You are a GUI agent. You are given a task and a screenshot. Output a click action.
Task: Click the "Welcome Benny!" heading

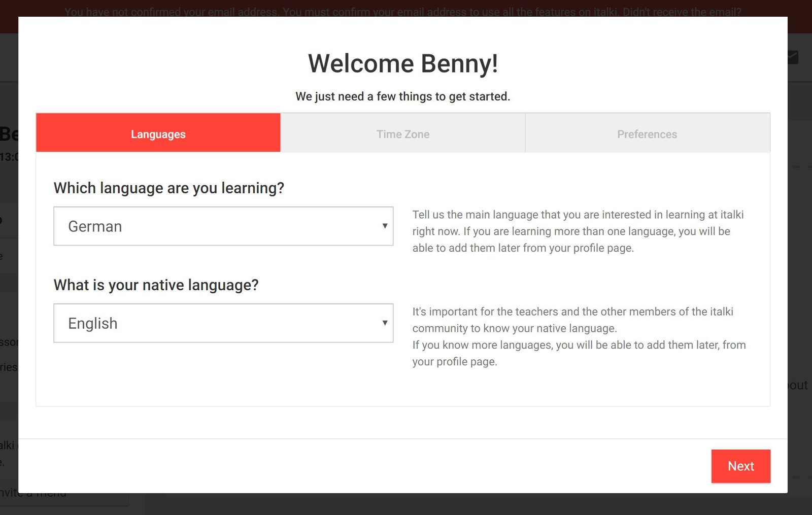pos(403,63)
